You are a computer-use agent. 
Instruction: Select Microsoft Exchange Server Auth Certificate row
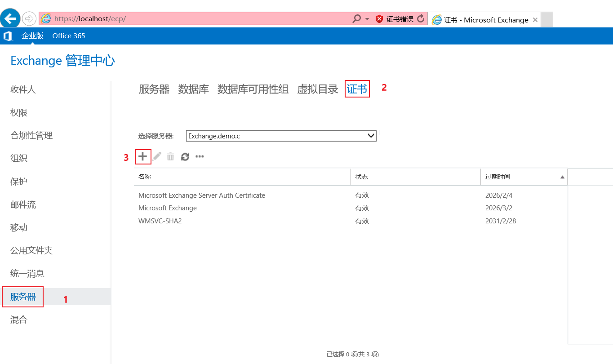point(351,195)
